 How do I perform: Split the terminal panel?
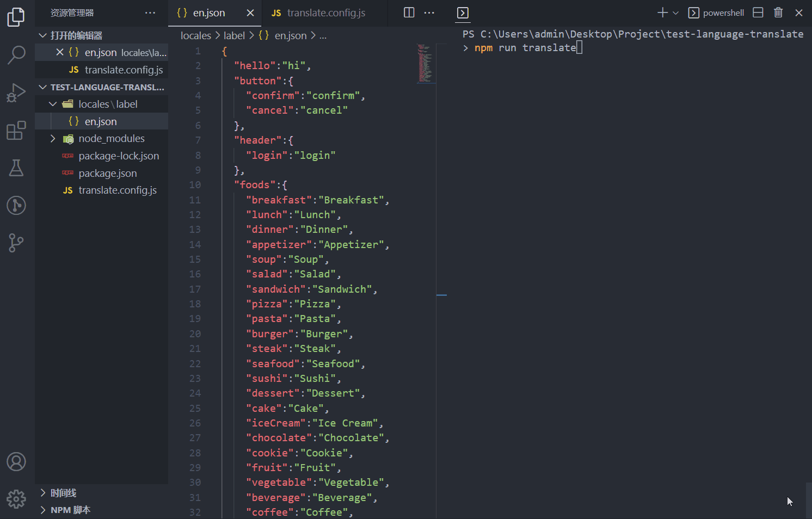[x=758, y=13]
